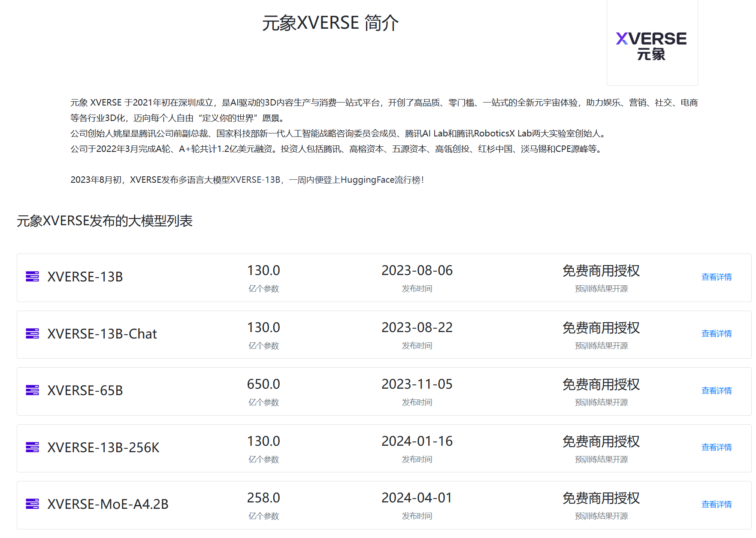Click 免费商用授权 in the XVERSE-13B row
756x538 pixels.
pyautogui.click(x=601, y=271)
